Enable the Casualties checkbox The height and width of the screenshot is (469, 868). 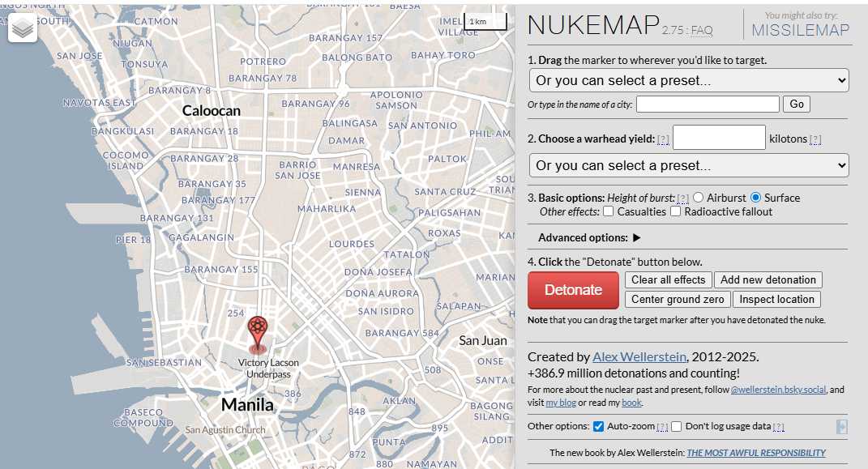click(x=608, y=211)
